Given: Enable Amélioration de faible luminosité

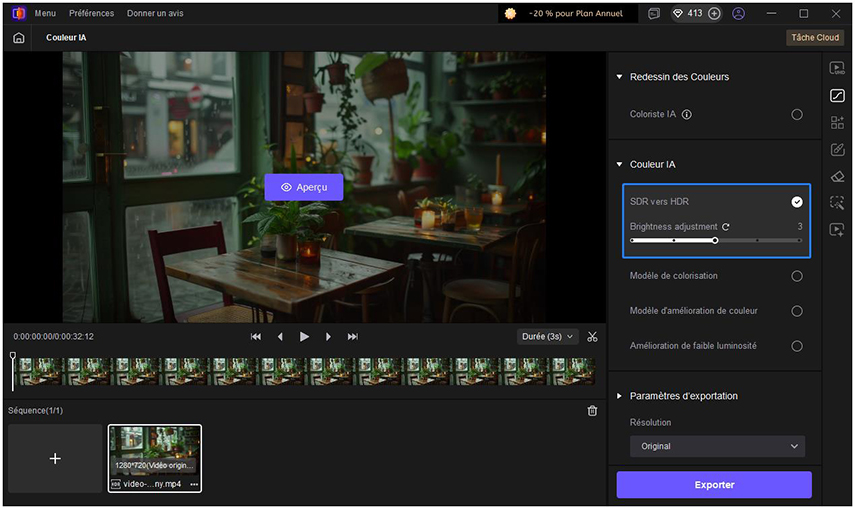Looking at the screenshot, I should coord(797,346).
